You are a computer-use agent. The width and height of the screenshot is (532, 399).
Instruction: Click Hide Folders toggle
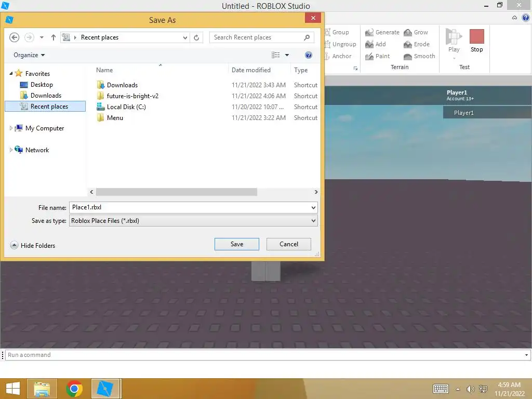tap(33, 245)
